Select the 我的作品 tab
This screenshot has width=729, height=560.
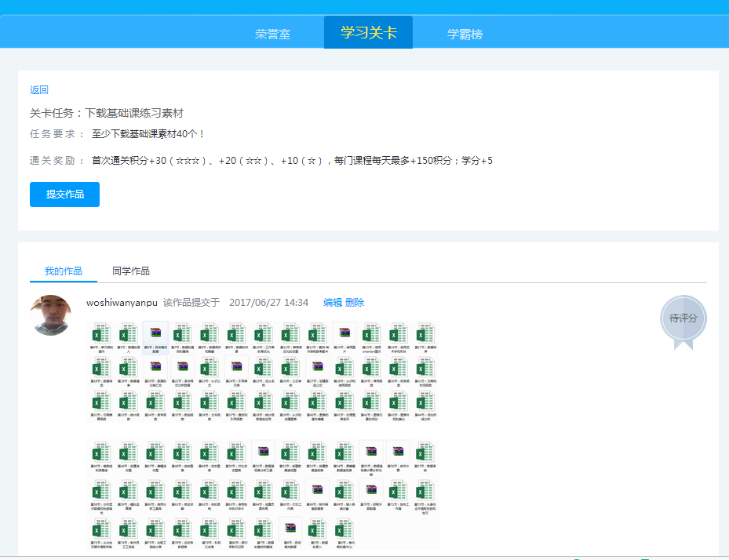point(64,271)
